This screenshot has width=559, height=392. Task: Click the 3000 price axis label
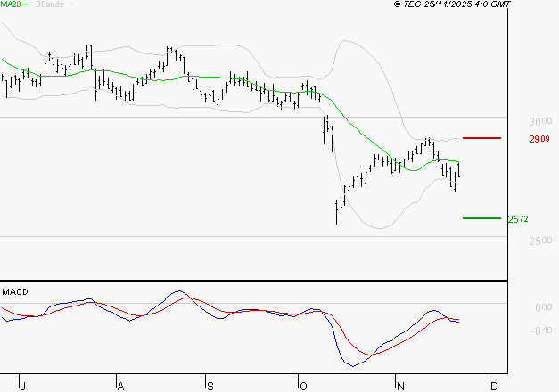[x=540, y=121]
